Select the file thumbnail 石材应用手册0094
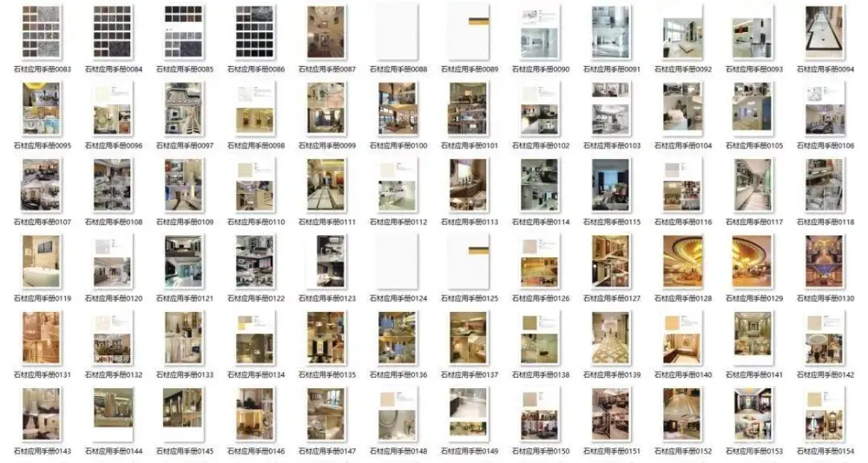The width and height of the screenshot is (868, 463). (x=823, y=31)
